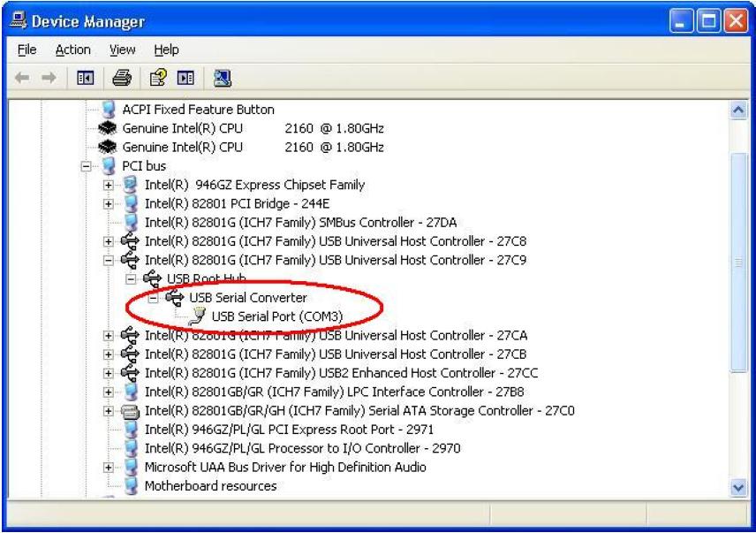
Task: Click the USB icon for controller 27C9
Action: tap(130, 260)
